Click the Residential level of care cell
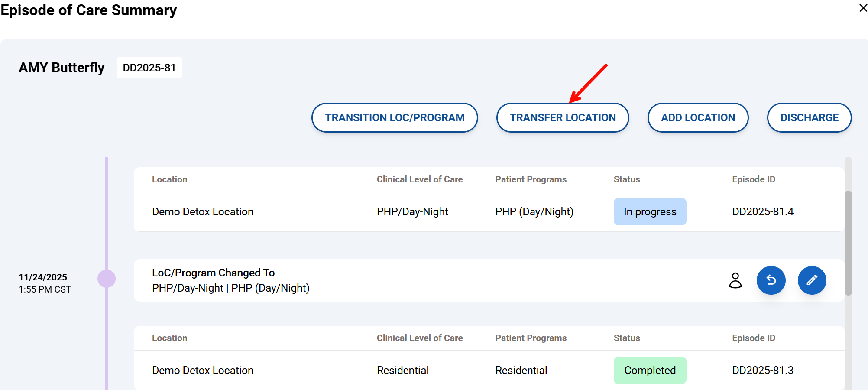Image resolution: width=868 pixels, height=390 pixels. coord(403,370)
